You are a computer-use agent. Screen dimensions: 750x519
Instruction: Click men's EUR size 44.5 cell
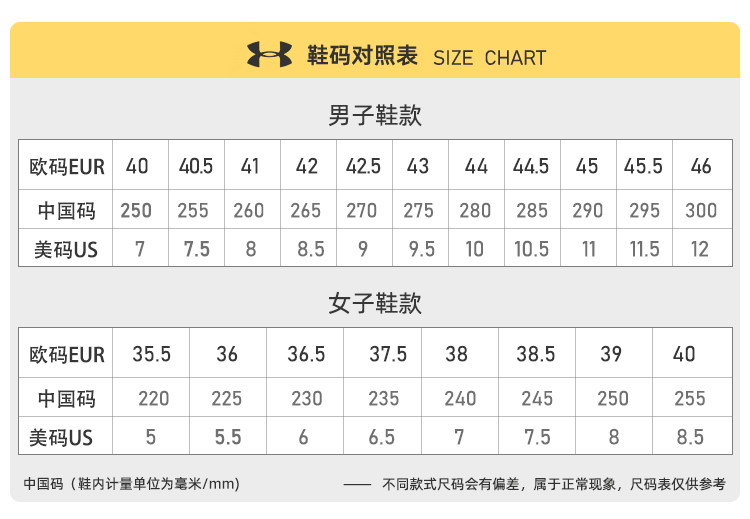(531, 166)
